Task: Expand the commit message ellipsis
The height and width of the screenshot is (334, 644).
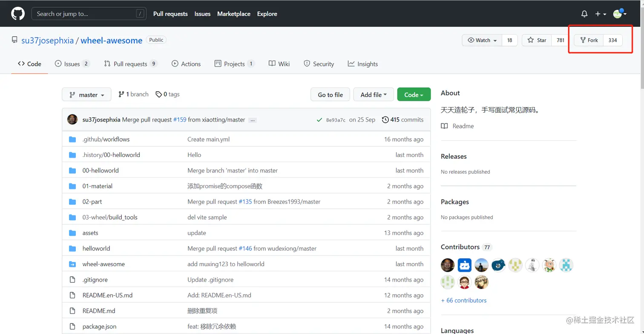Action: coord(253,120)
